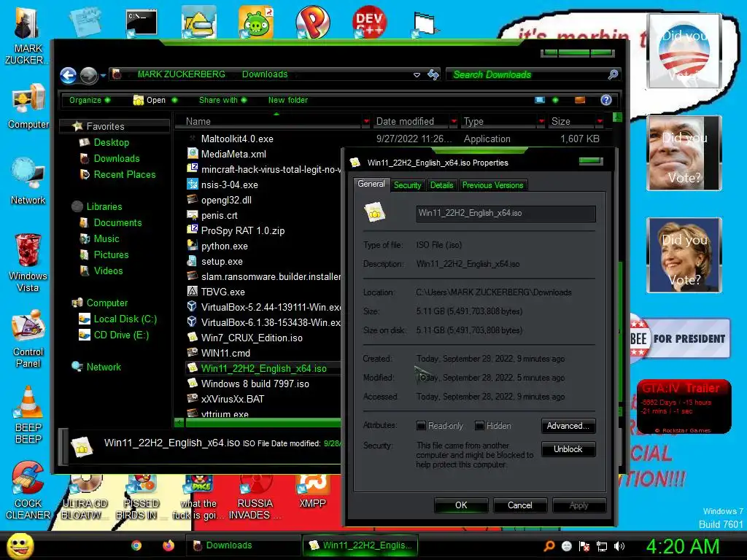Image resolution: width=747 pixels, height=560 pixels.
Task: Open the Name column filter dropdown
Action: (x=366, y=122)
